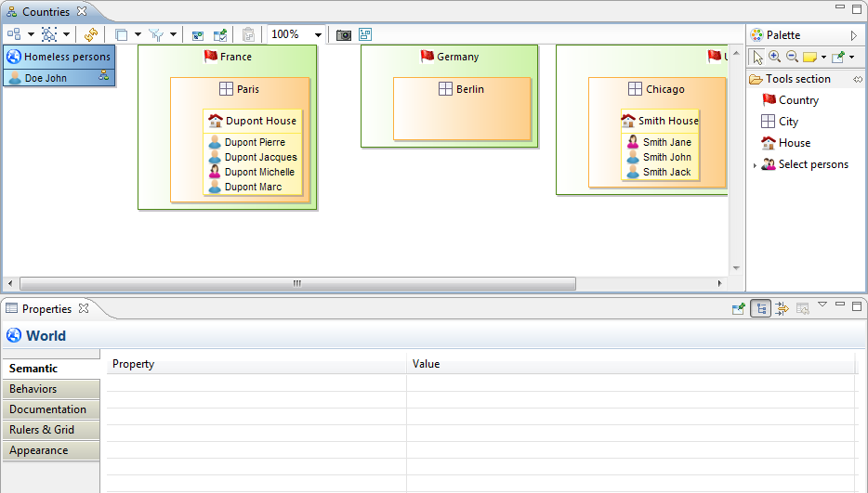
Task: Toggle Show Advanced Properties in Properties view
Action: pos(782,309)
